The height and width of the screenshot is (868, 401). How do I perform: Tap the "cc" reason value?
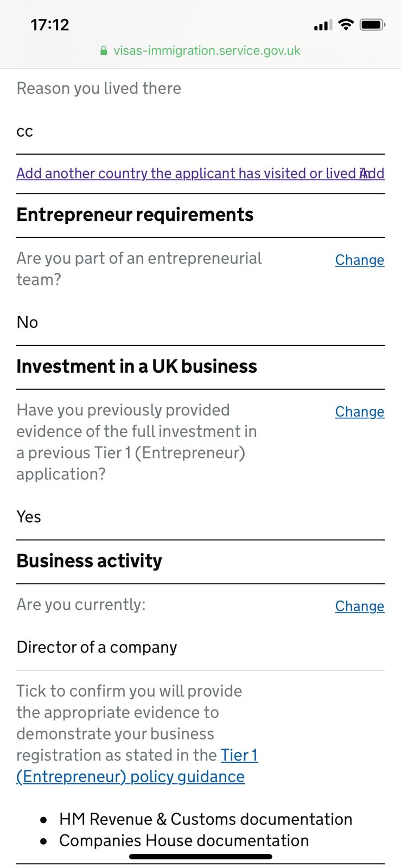(25, 131)
